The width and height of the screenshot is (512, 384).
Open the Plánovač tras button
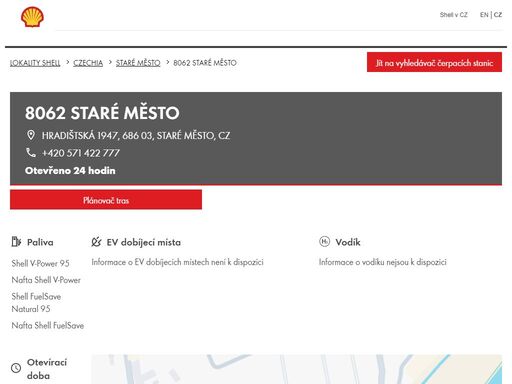click(x=106, y=200)
